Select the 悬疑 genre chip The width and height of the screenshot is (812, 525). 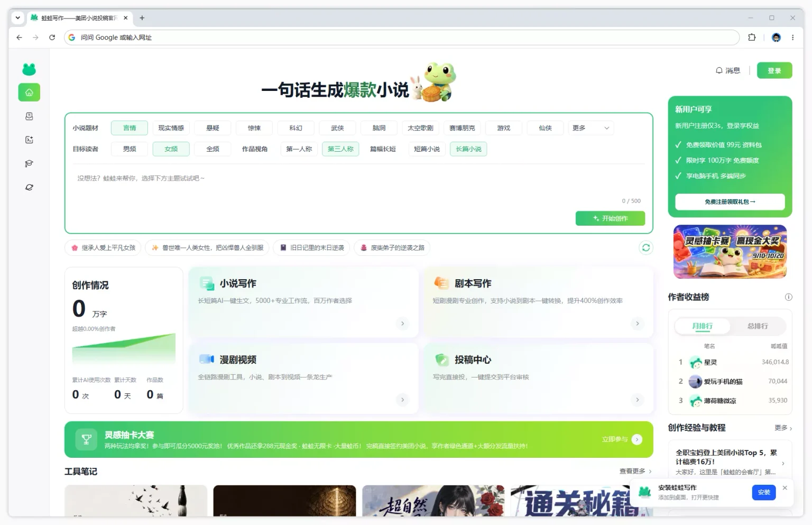213,128
